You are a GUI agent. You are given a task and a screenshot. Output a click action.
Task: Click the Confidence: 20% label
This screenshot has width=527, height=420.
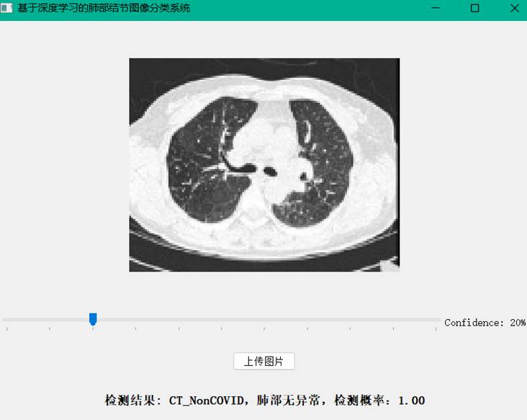[485, 323]
